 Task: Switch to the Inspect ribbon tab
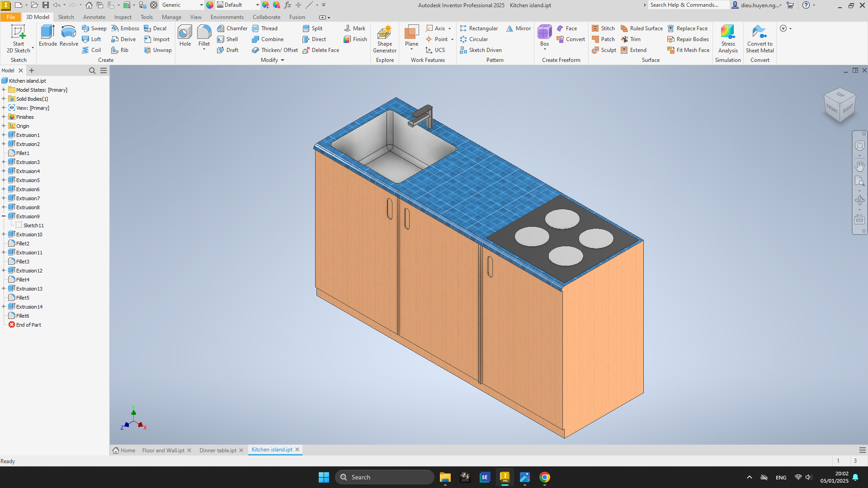pyautogui.click(x=123, y=17)
